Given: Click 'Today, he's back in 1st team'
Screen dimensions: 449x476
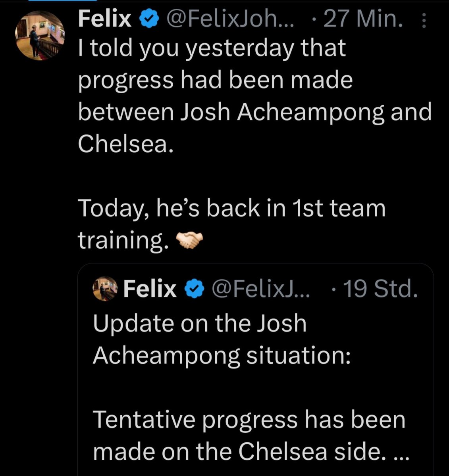Looking at the screenshot, I should pyautogui.click(x=232, y=208).
